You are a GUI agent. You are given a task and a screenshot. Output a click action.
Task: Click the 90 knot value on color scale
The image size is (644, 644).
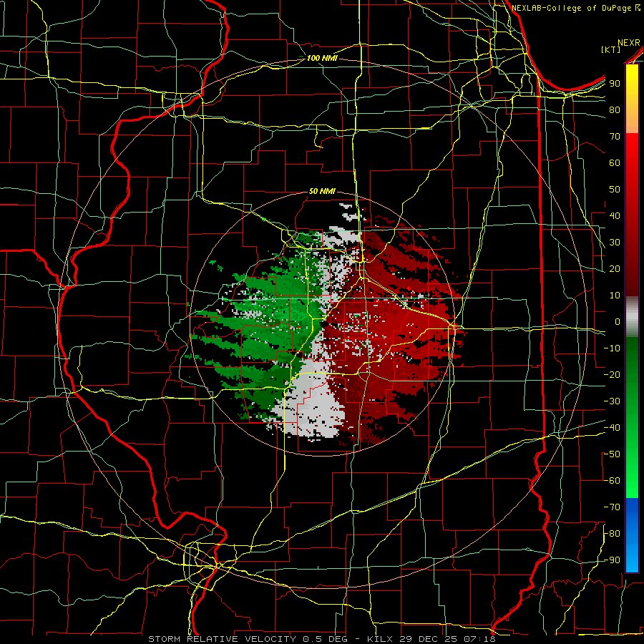pyautogui.click(x=615, y=84)
